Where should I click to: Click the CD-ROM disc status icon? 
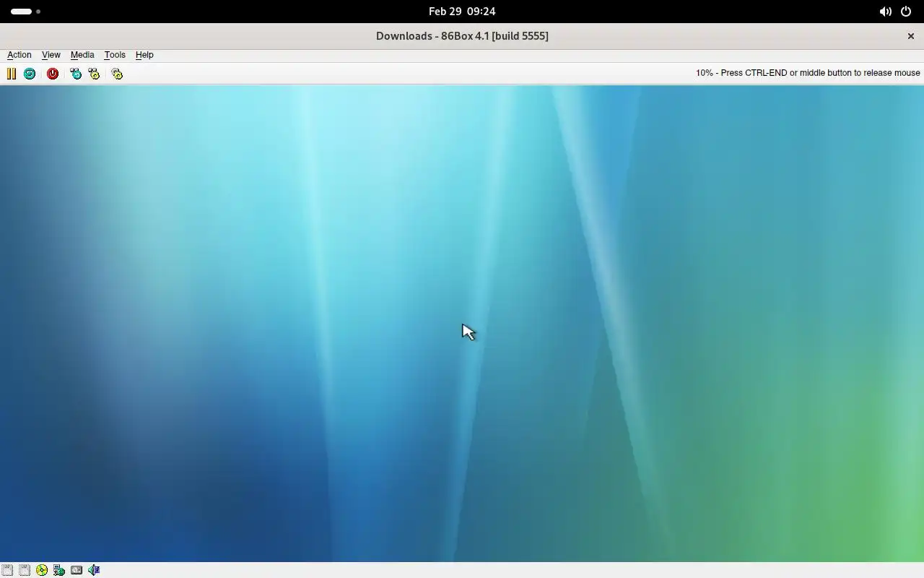tap(42, 570)
